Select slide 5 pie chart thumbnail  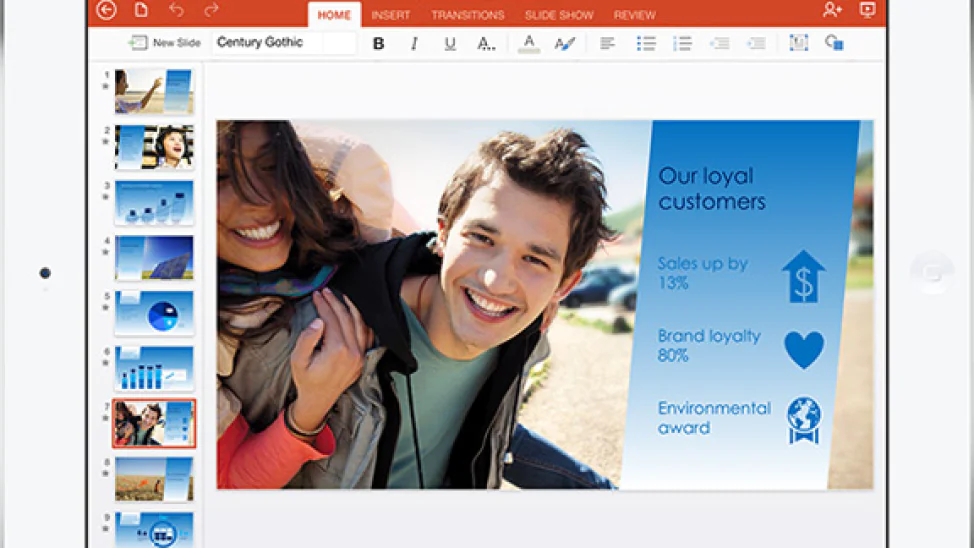pyautogui.click(x=154, y=313)
